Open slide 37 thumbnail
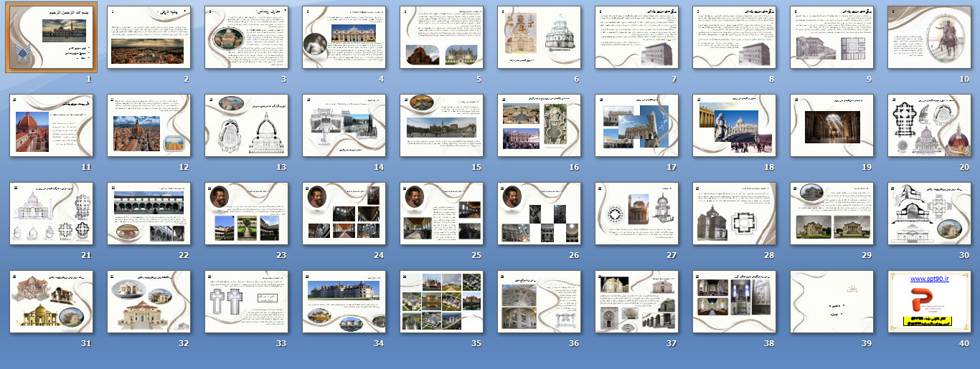 pyautogui.click(x=636, y=302)
